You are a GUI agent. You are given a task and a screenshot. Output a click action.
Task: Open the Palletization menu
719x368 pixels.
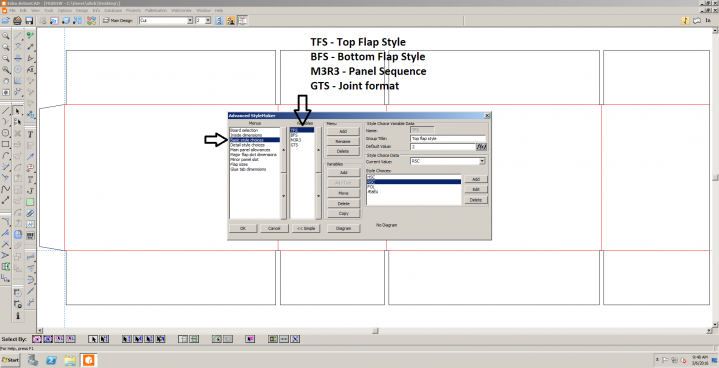tap(156, 10)
